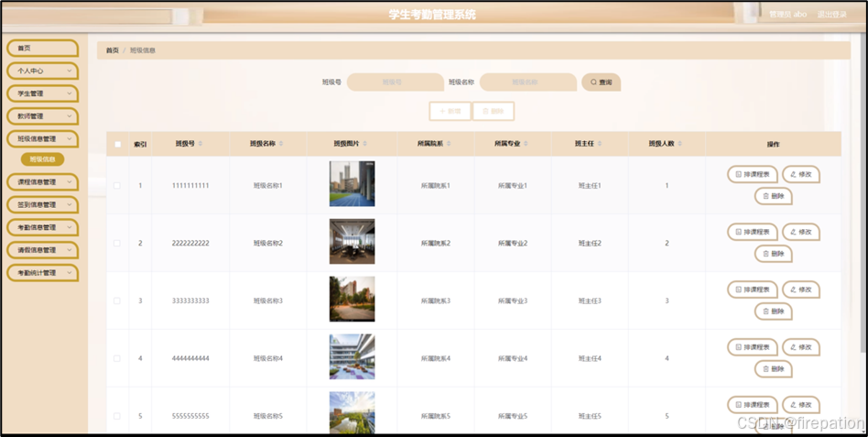This screenshot has height=437, width=868.
Task: Check the checkbox for row 1111111111
Action: click(x=117, y=186)
